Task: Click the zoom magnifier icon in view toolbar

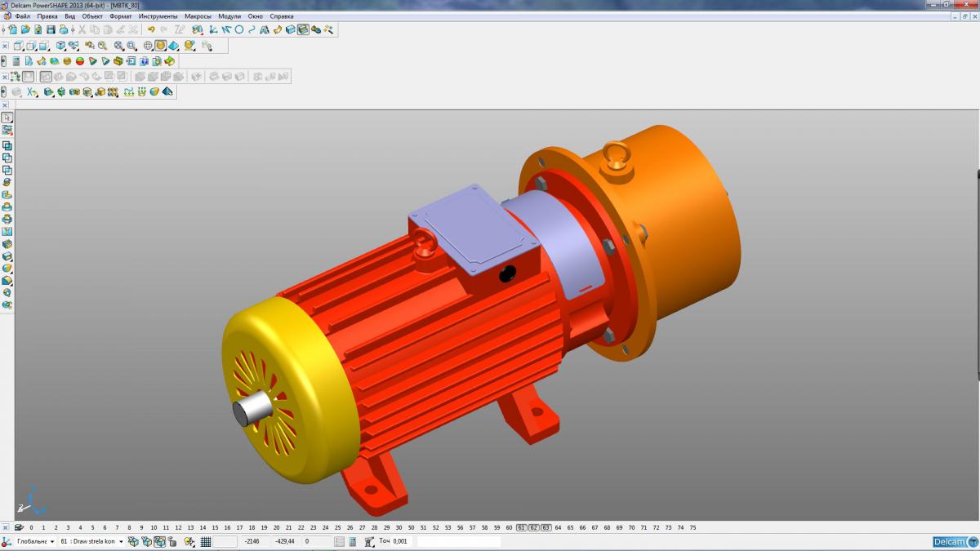Action: click(x=102, y=46)
